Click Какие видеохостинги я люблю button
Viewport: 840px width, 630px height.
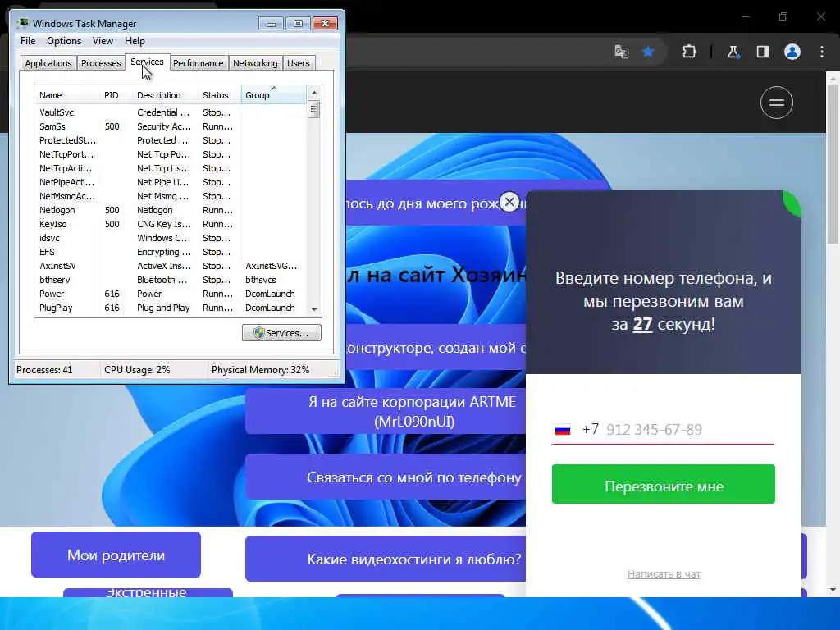tap(386, 559)
